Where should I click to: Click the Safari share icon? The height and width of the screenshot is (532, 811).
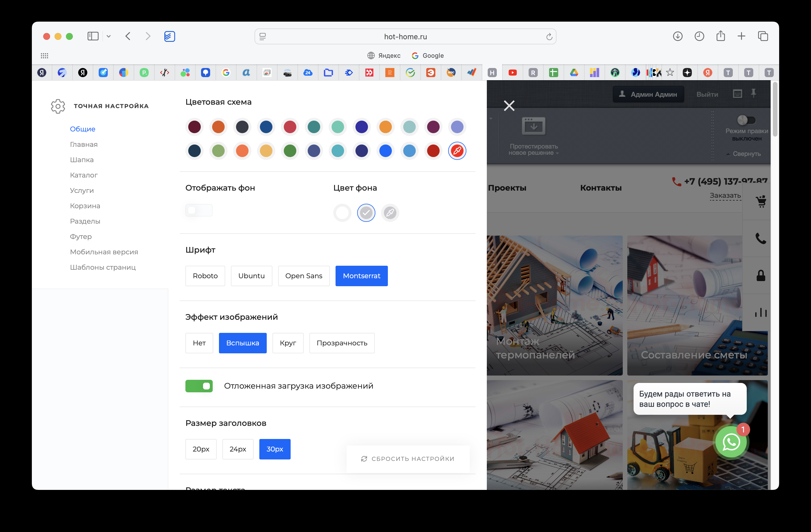point(720,36)
